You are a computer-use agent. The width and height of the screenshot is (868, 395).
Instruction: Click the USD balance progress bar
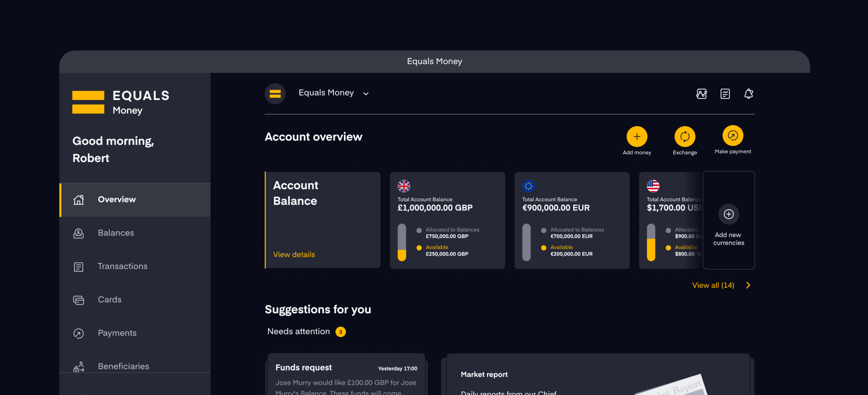click(651, 243)
